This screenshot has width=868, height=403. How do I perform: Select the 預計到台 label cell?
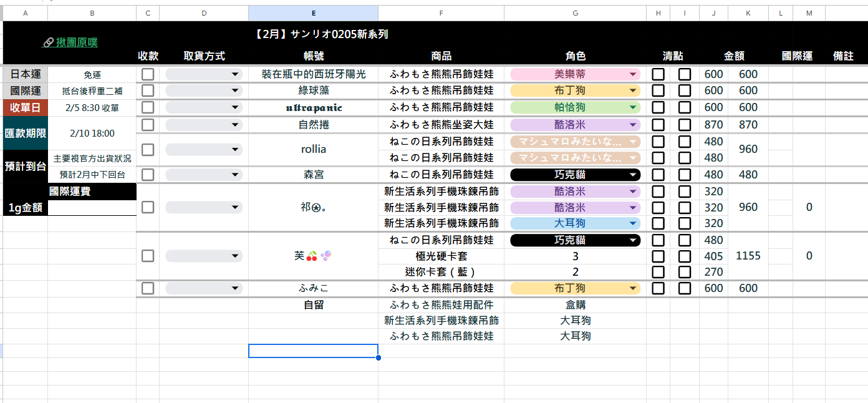pos(26,167)
